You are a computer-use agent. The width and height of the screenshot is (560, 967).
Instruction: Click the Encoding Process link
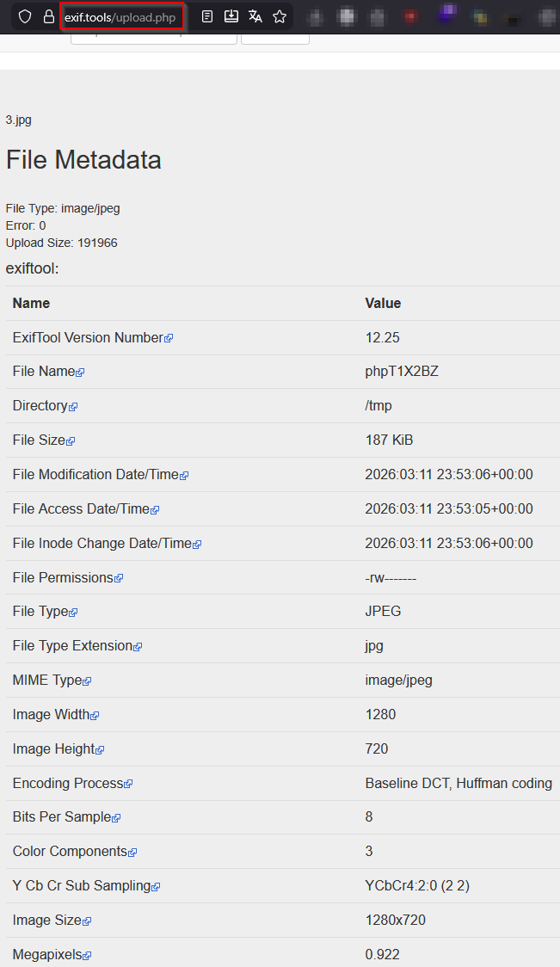pyautogui.click(x=68, y=783)
